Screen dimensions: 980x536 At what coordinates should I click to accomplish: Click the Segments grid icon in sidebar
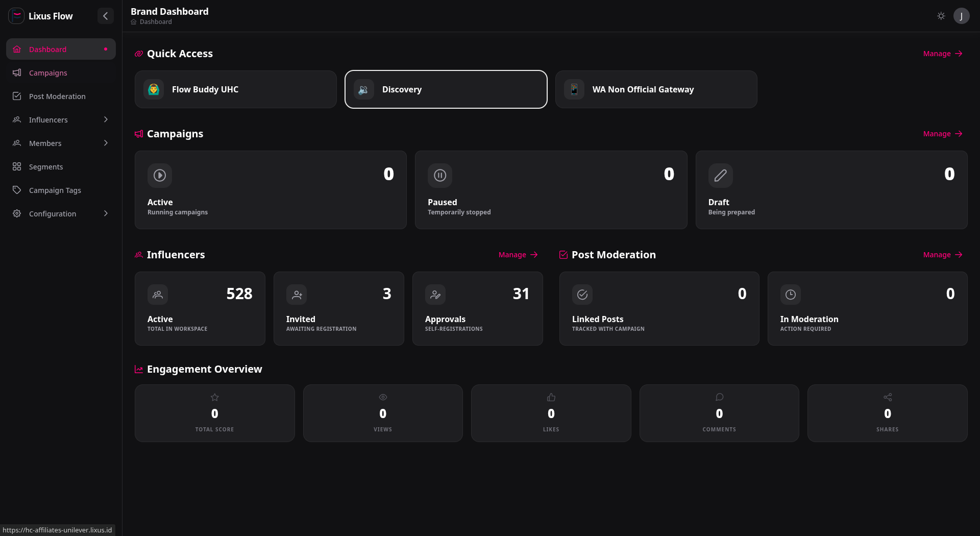(17, 166)
